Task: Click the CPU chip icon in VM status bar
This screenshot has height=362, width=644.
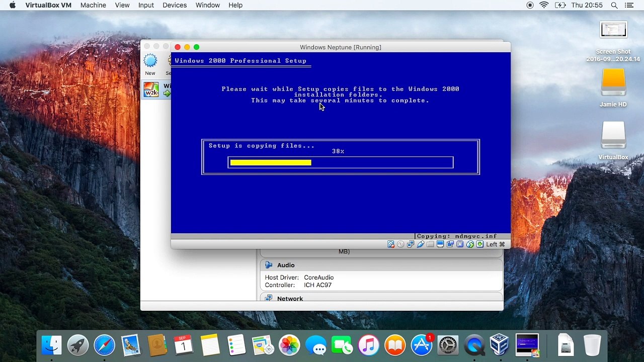Action: [460, 244]
